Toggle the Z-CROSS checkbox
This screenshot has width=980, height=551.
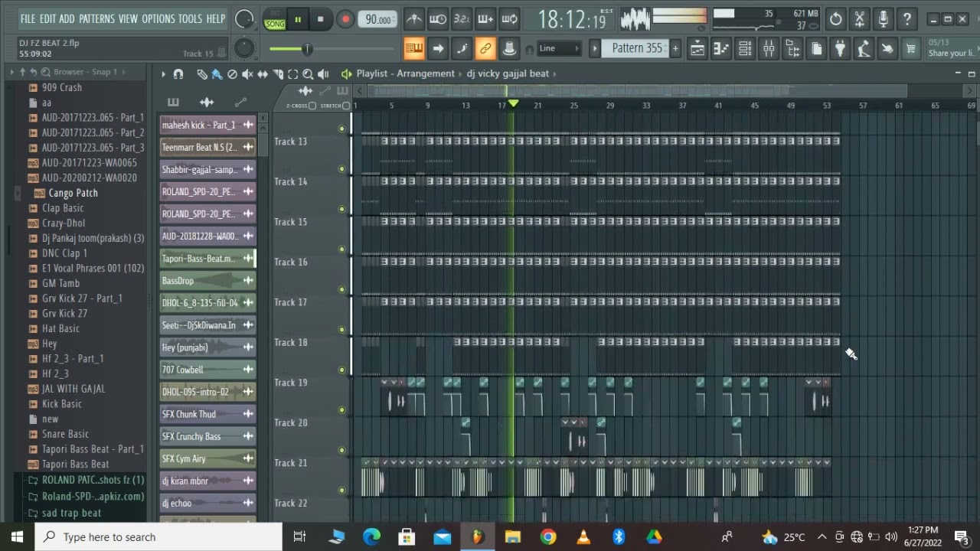pos(312,106)
